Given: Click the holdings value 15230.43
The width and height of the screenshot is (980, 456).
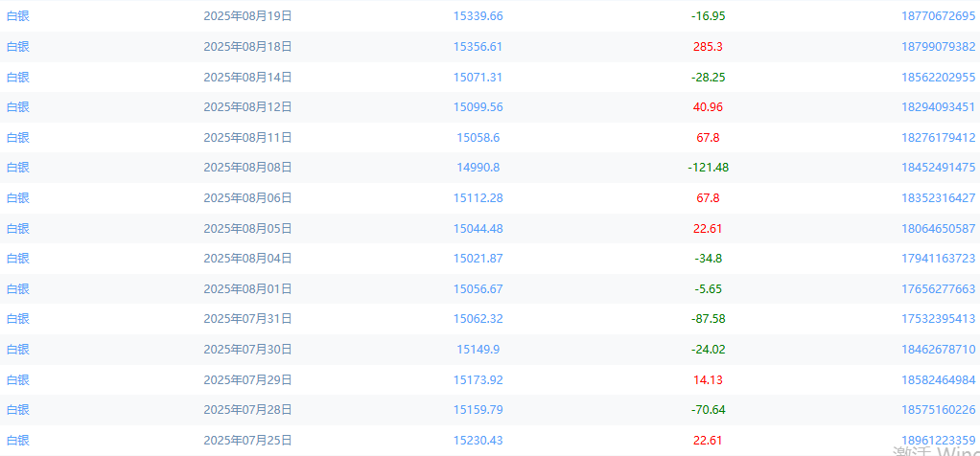Looking at the screenshot, I should tap(478, 441).
